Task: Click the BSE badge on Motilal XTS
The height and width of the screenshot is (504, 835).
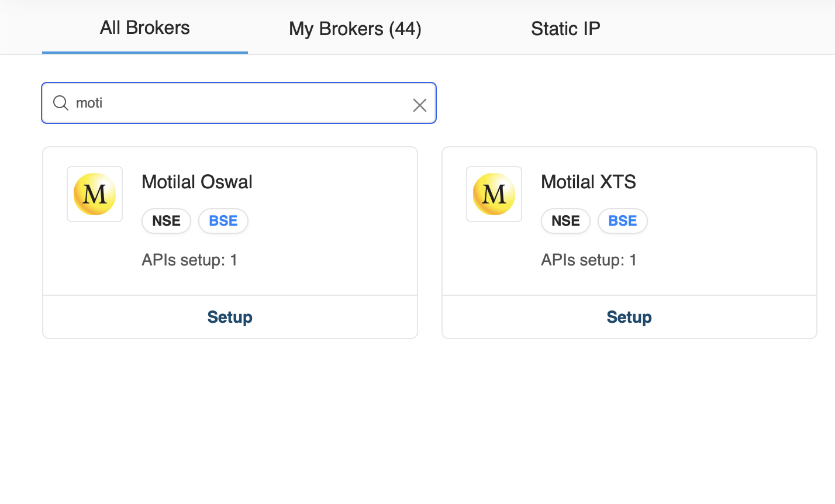Action: click(623, 221)
